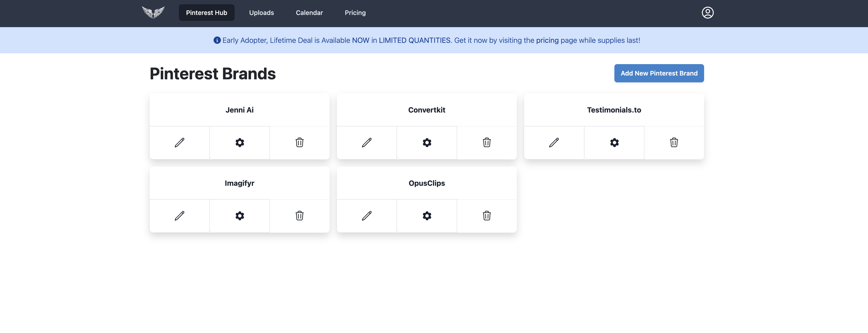
Task: Remove Convertkit using its trash icon
Action: [x=487, y=143]
